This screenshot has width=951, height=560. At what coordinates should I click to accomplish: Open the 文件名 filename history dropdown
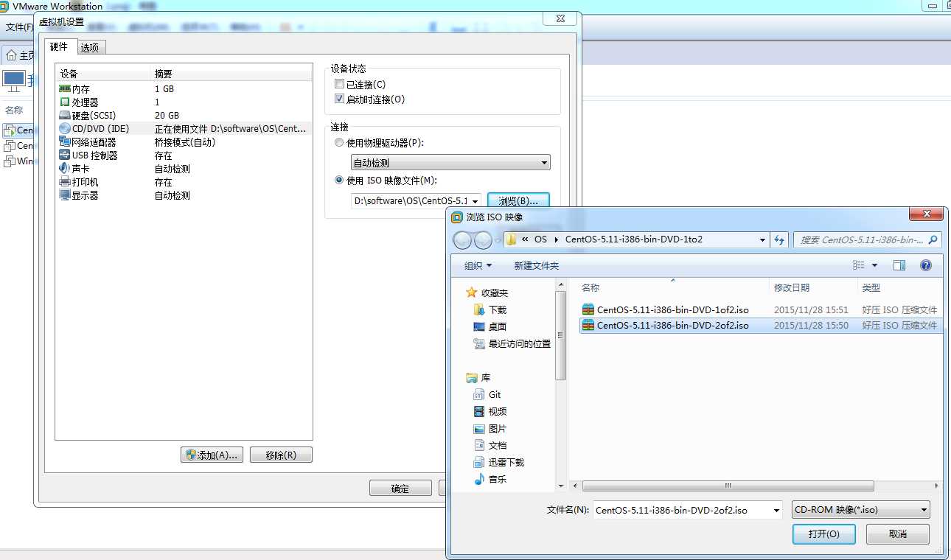pyautogui.click(x=776, y=510)
